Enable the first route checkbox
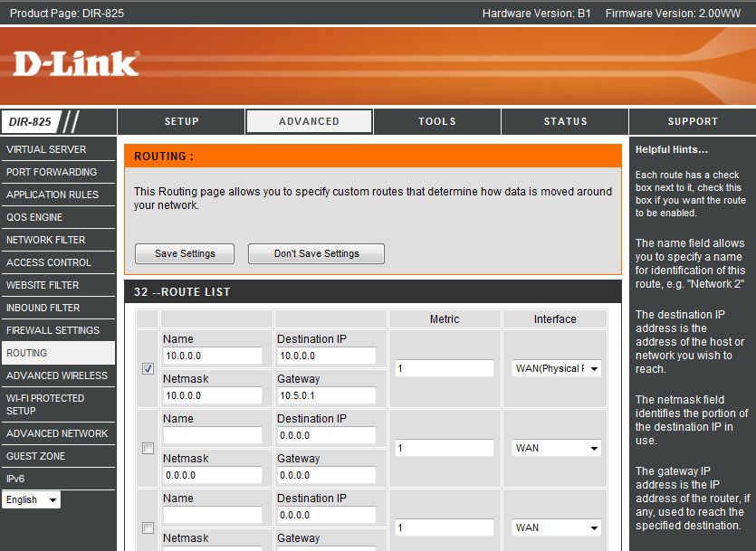This screenshot has width=756, height=551. (148, 368)
